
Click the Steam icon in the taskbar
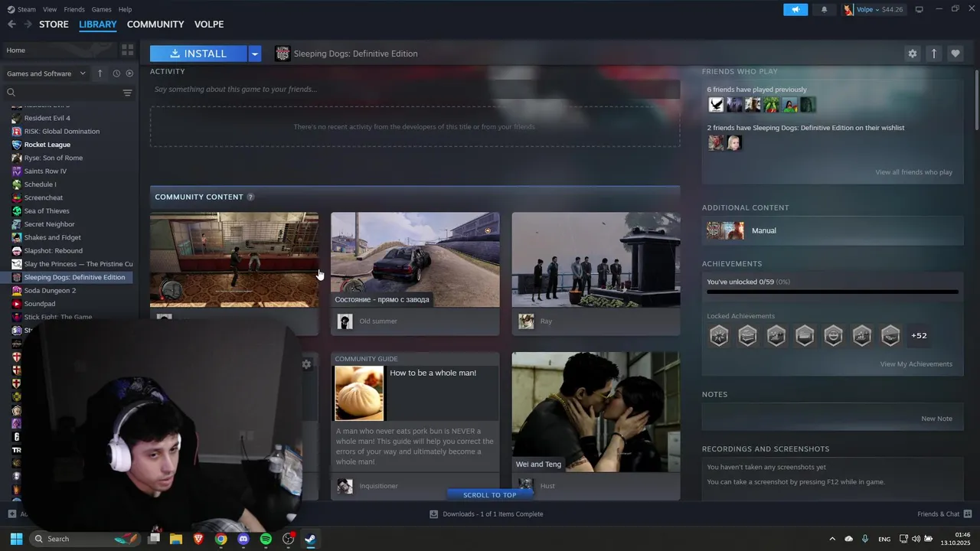(x=310, y=539)
